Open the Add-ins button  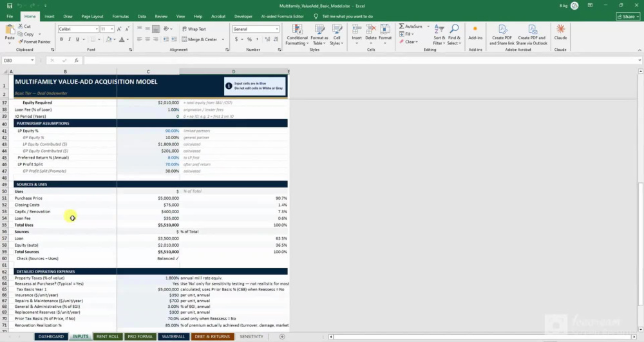pos(475,32)
